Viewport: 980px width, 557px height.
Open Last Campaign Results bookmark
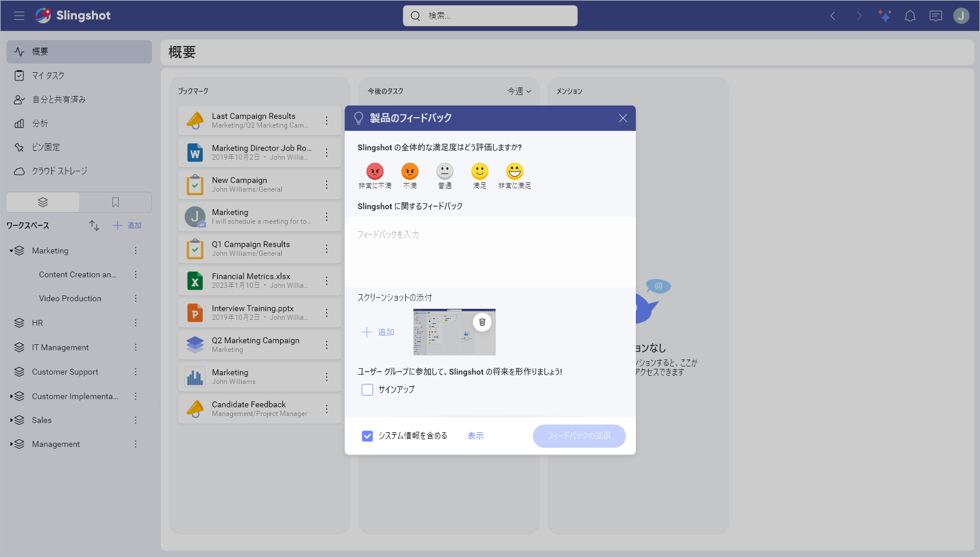[x=260, y=121]
